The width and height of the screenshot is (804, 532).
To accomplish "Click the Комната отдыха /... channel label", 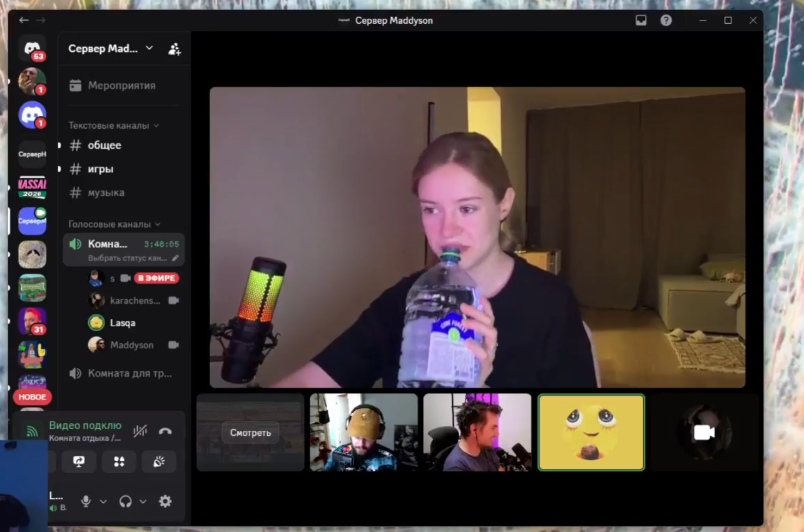I will coord(85,438).
